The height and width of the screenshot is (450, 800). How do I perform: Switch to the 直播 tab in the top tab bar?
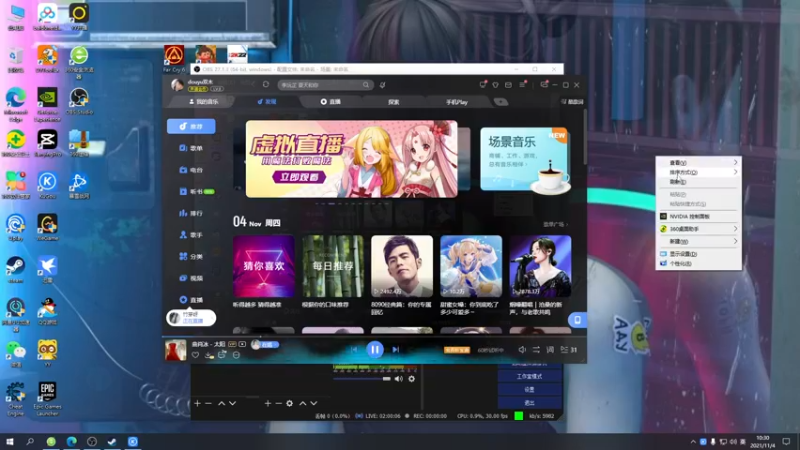click(331, 102)
